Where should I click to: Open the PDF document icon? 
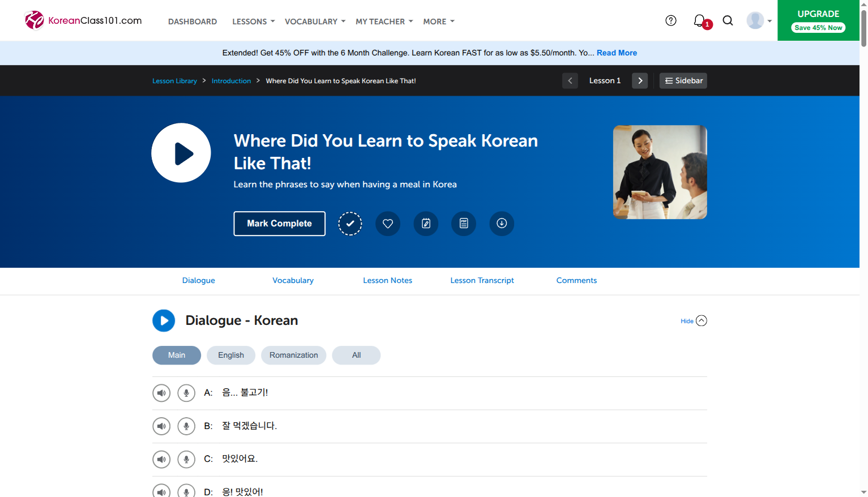click(x=464, y=224)
